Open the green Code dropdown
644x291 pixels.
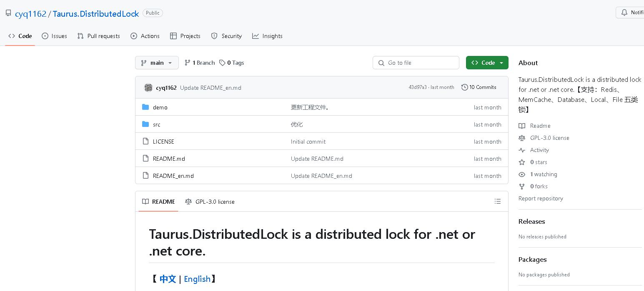[487, 62]
